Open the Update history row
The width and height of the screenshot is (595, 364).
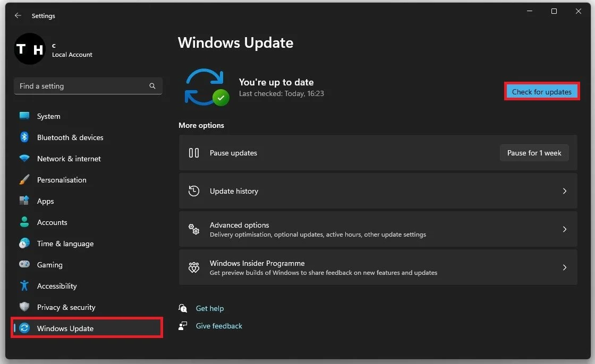[378, 190]
